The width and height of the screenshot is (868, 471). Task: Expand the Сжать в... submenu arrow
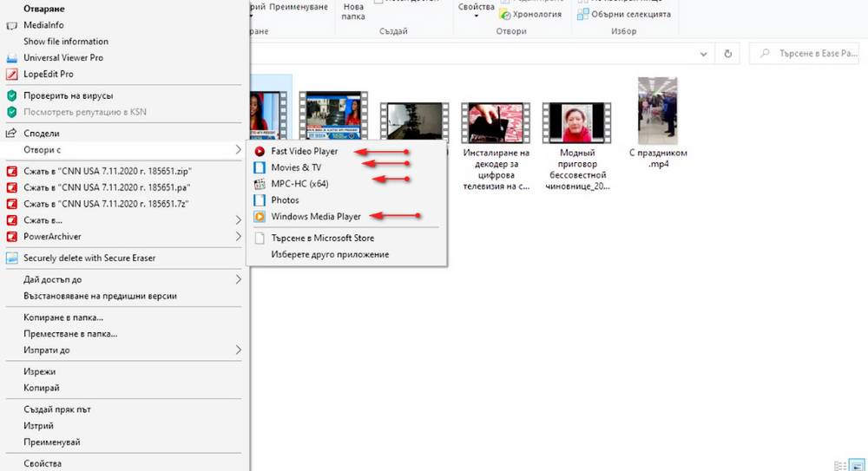pos(238,219)
